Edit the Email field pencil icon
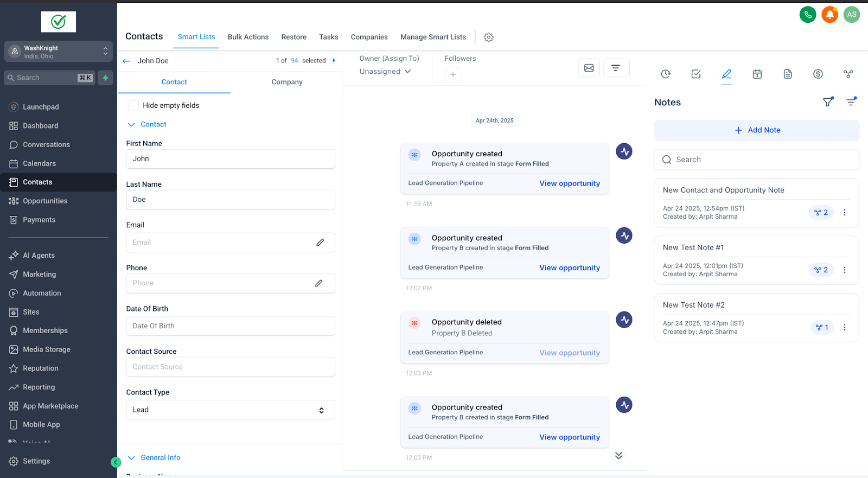 point(320,243)
